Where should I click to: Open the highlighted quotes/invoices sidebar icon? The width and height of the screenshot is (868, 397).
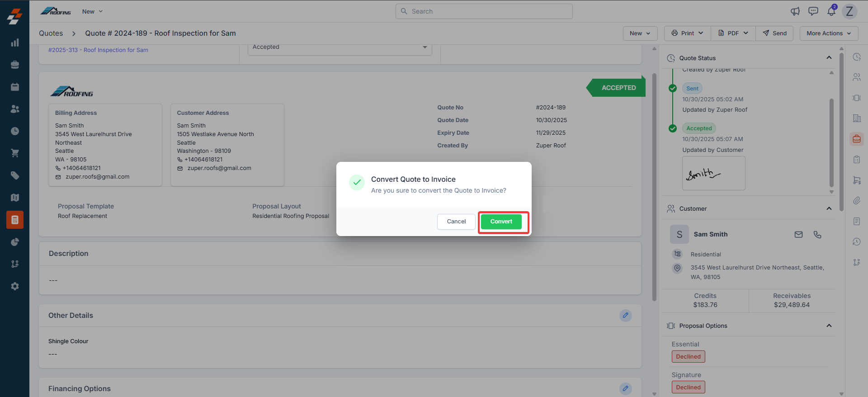15,220
